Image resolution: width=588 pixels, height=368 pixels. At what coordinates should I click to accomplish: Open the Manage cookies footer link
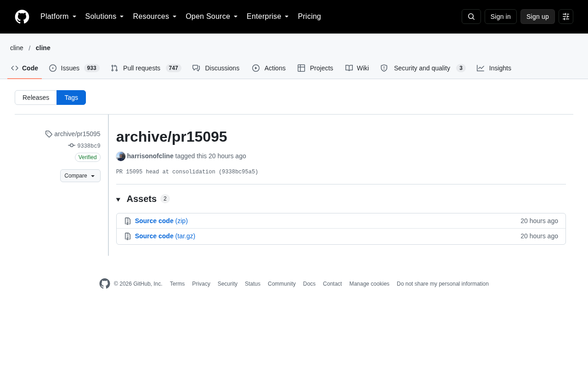[x=369, y=284]
